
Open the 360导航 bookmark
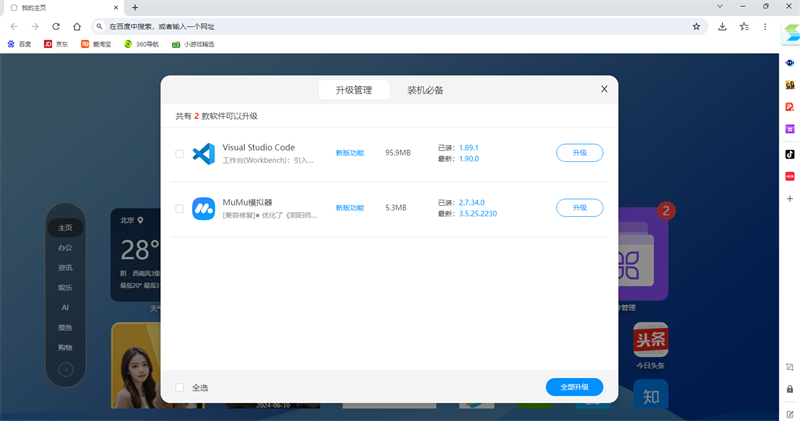click(141, 44)
